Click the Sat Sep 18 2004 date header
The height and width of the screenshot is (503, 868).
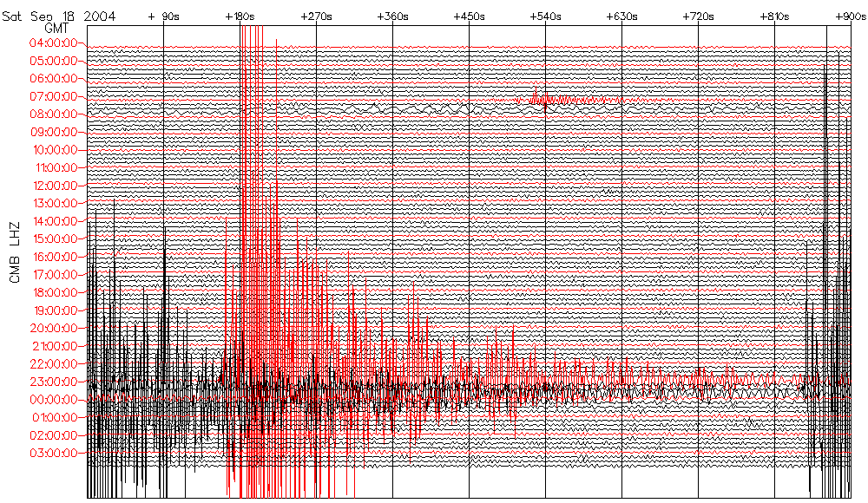pos(57,16)
